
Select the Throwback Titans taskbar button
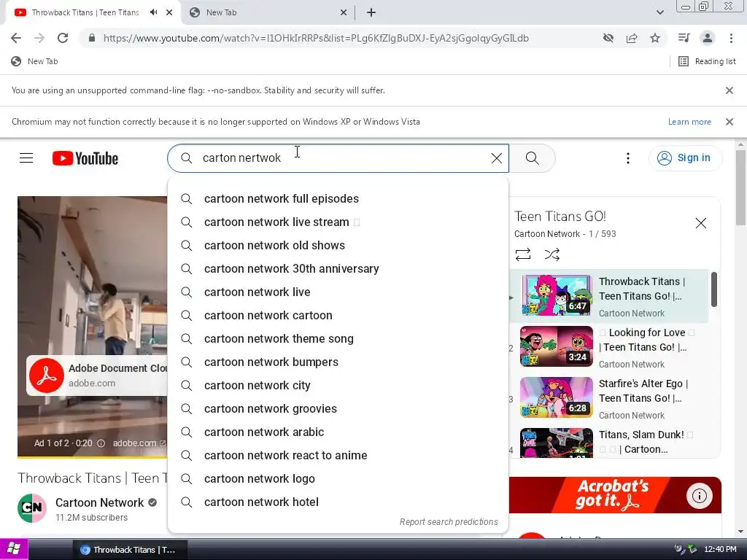point(130,550)
